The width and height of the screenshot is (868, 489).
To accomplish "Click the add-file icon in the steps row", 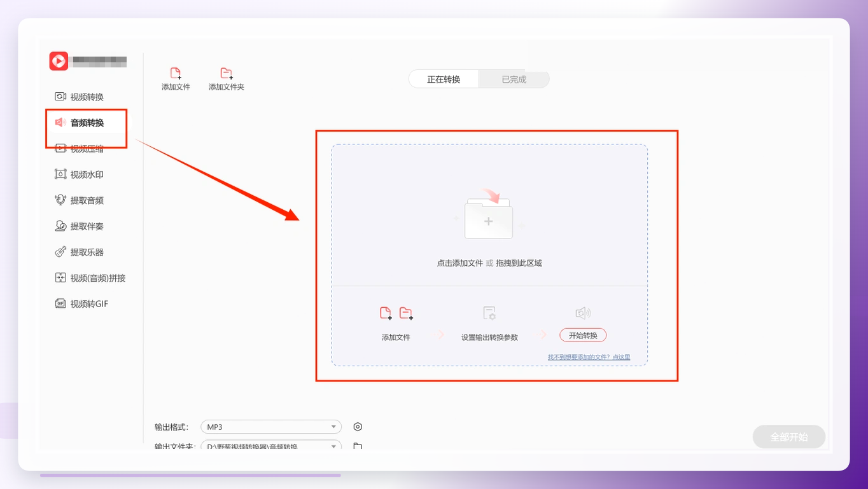I will point(386,313).
